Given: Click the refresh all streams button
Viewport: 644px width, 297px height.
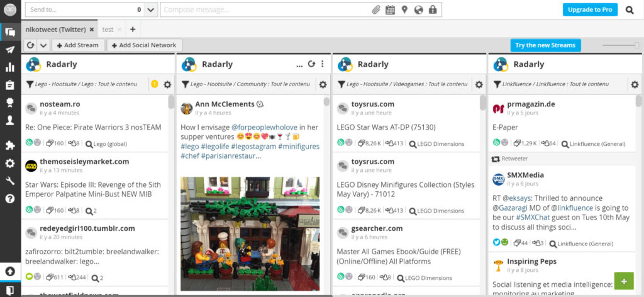Looking at the screenshot, I should [31, 45].
